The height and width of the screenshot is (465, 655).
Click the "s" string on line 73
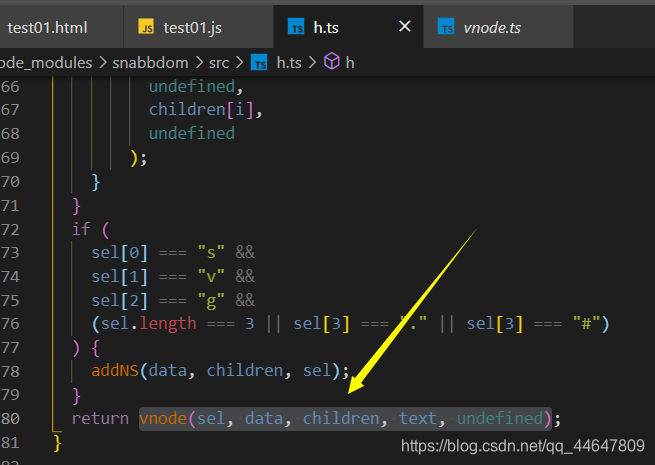pos(211,252)
